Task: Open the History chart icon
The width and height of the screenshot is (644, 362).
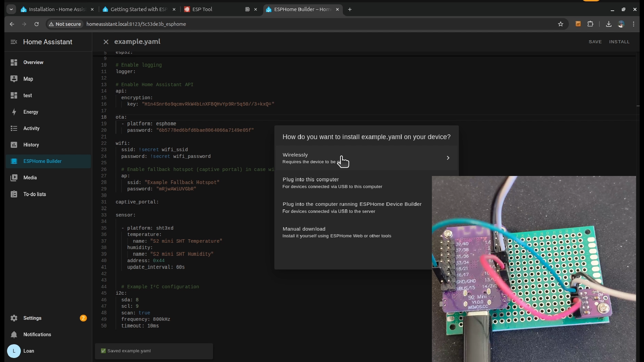Action: point(14,145)
